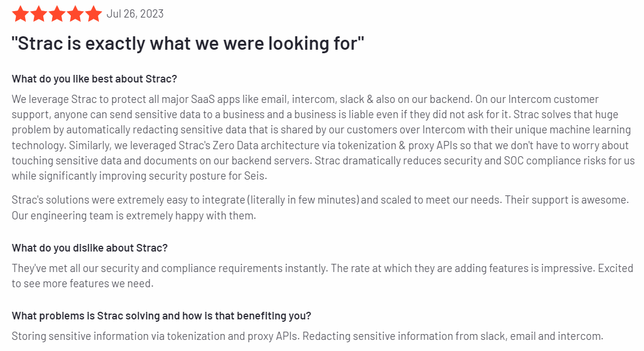Click "What do you like best about Strac?" heading
This screenshot has width=644, height=351.
point(94,78)
